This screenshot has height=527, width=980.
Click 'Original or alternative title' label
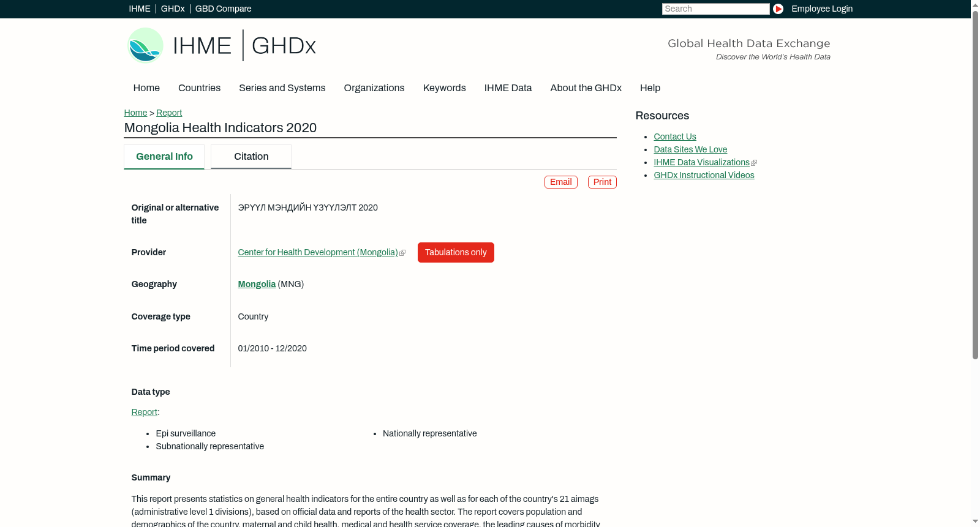[x=175, y=214]
